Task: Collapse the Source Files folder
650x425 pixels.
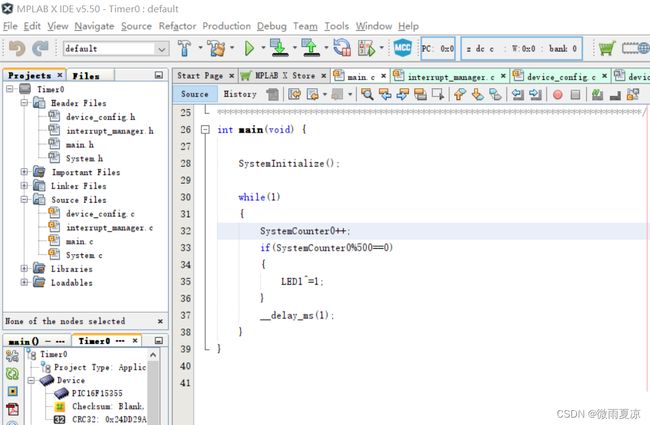Action: pyautogui.click(x=24, y=199)
